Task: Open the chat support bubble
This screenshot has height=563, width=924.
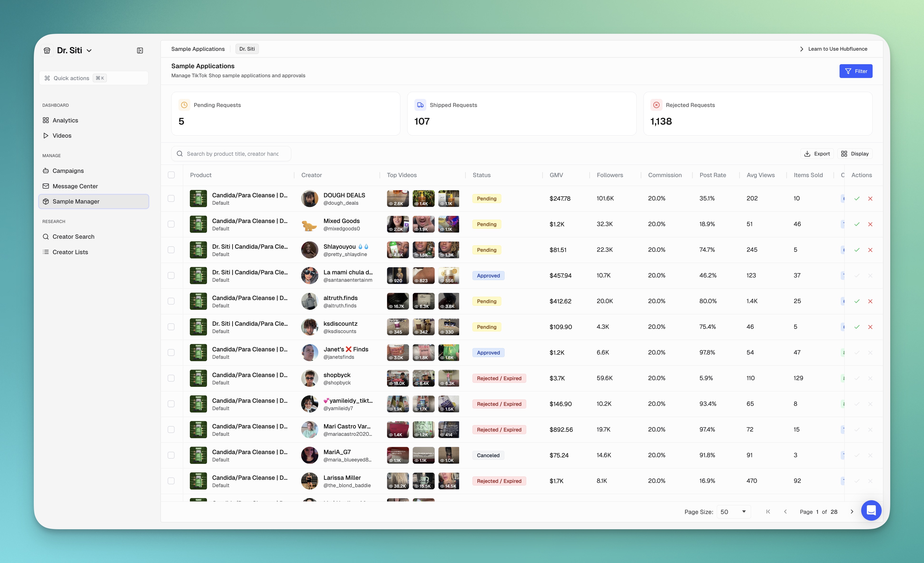Action: pos(871,510)
